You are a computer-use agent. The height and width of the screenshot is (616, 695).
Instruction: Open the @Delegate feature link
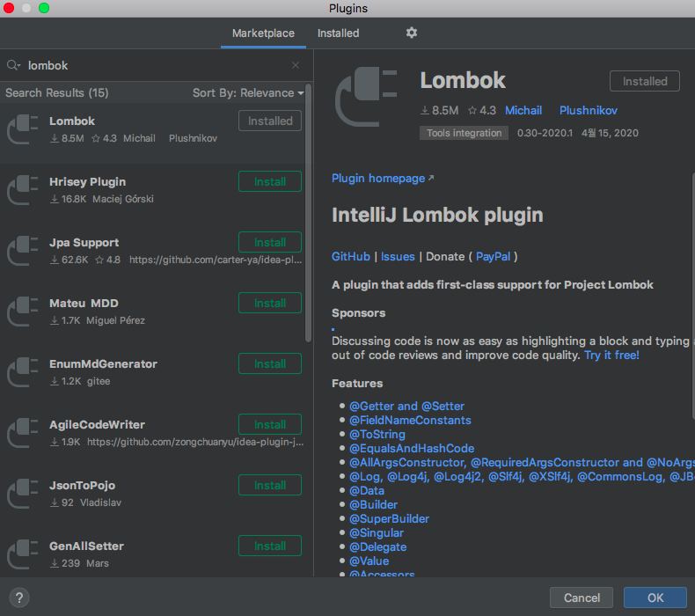point(377,546)
